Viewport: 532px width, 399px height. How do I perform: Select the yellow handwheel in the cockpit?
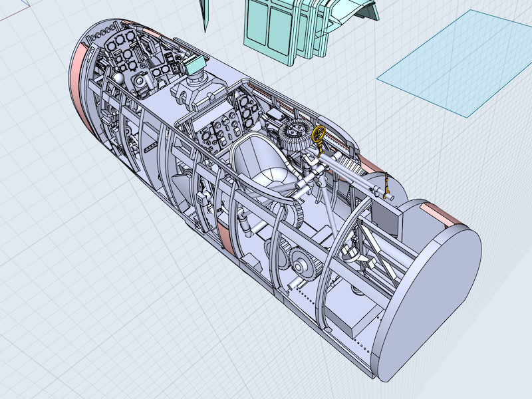coord(319,134)
